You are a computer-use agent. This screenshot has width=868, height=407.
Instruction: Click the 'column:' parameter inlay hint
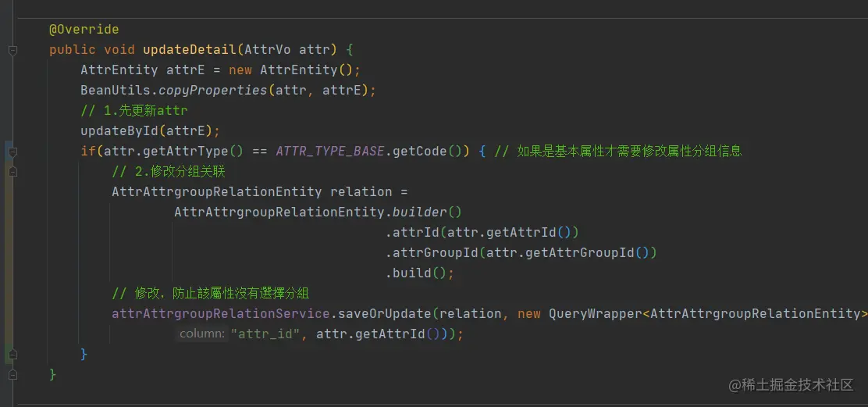[x=202, y=334]
